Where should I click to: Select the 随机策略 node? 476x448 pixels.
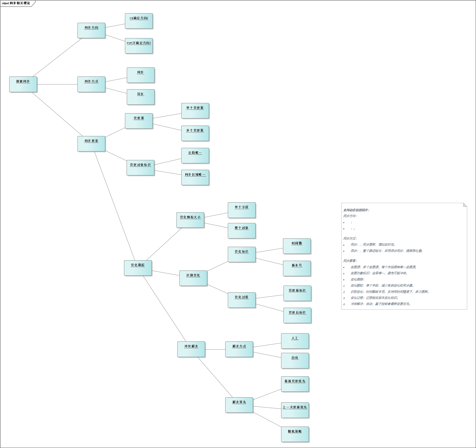click(x=295, y=434)
